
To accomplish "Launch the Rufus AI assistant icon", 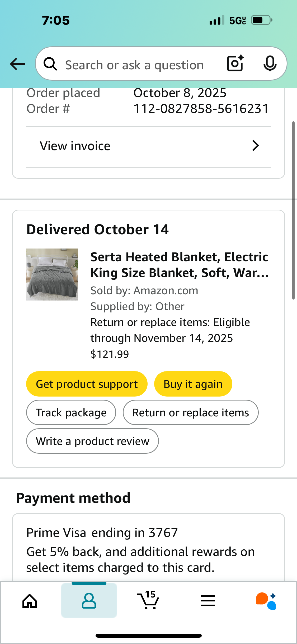I will pyautogui.click(x=266, y=601).
